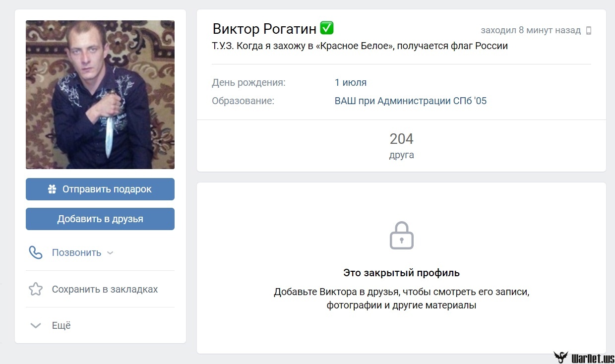Click the green verified checkmark beside the name
Viewport: 615px width, 364px height.
pyautogui.click(x=327, y=28)
